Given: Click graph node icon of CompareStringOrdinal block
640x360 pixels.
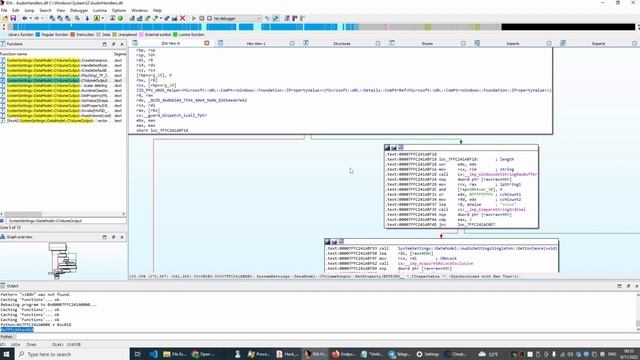Looking at the screenshot, I should pos(387,147).
